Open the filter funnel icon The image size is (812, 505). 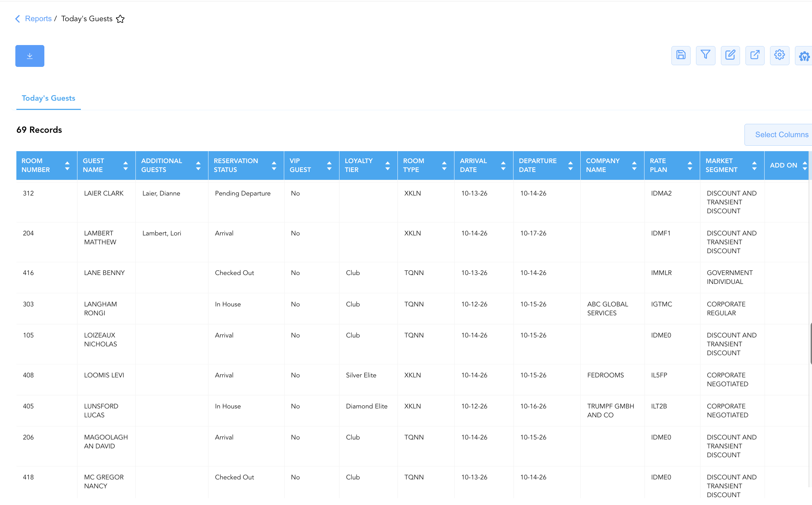(x=706, y=55)
